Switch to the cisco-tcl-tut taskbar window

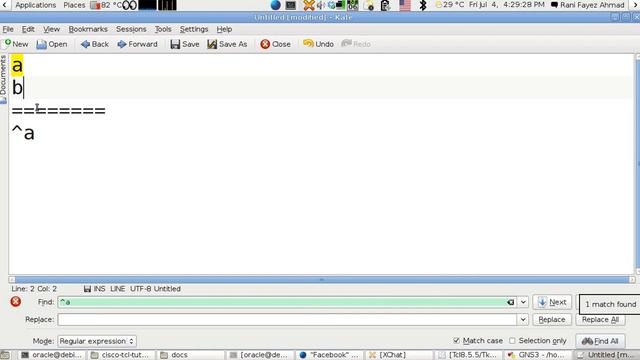tap(120, 355)
